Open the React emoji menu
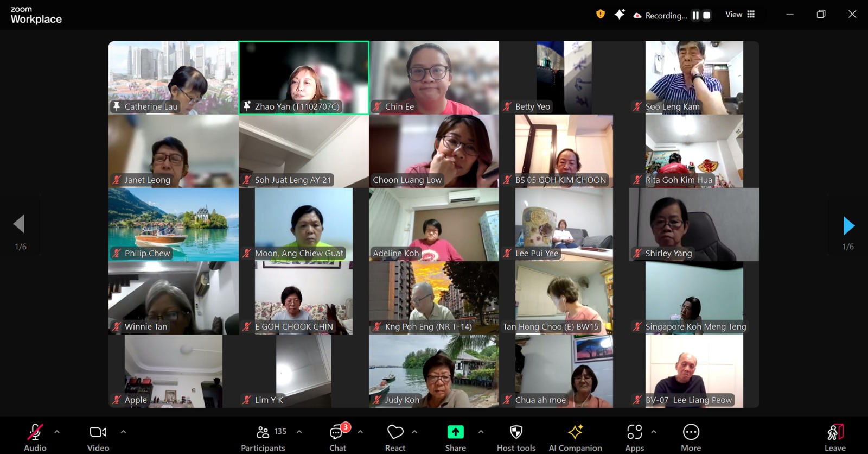 point(395,438)
